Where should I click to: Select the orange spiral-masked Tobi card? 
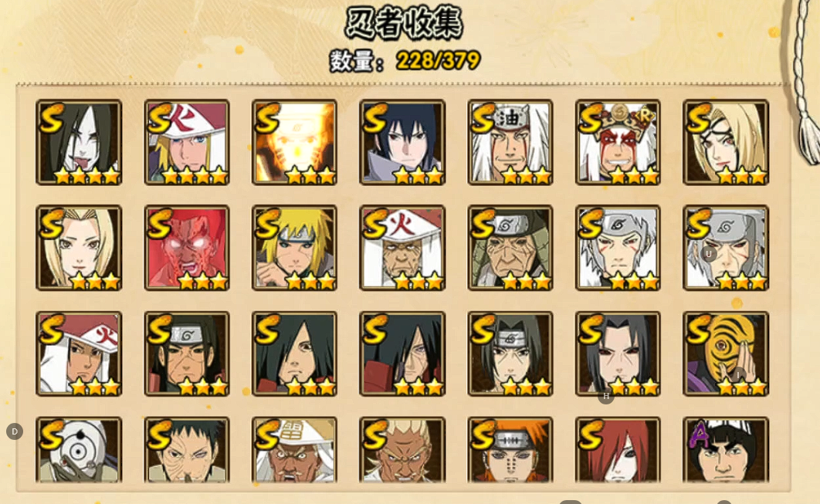click(726, 354)
